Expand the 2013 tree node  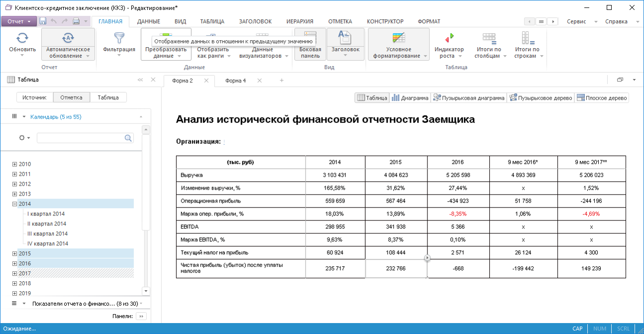14,194
